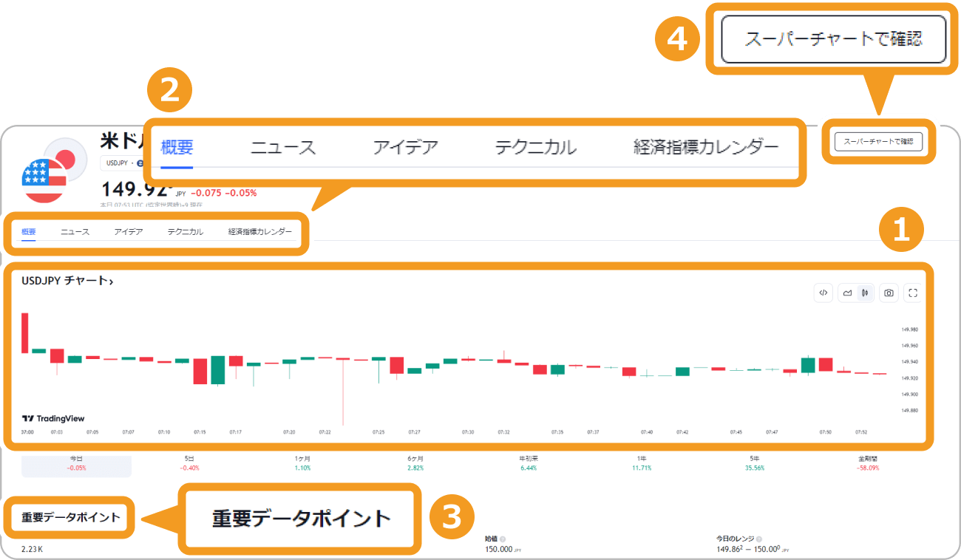The height and width of the screenshot is (560, 961).
Task: Select the 今日 period with -0.05%
Action: click(76, 463)
